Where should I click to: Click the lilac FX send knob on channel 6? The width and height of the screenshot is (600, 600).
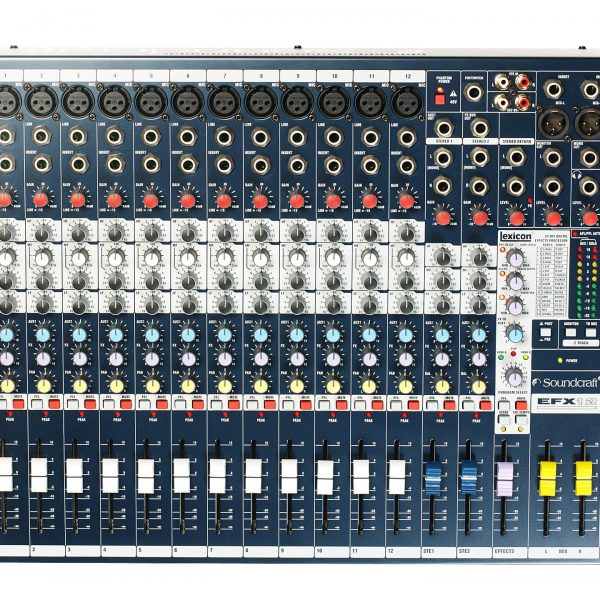[x=188, y=359]
